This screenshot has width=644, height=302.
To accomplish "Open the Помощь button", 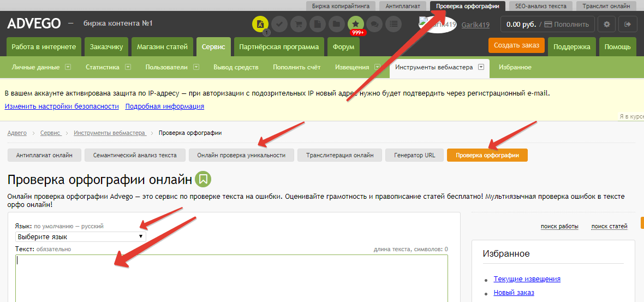I will pyautogui.click(x=617, y=47).
